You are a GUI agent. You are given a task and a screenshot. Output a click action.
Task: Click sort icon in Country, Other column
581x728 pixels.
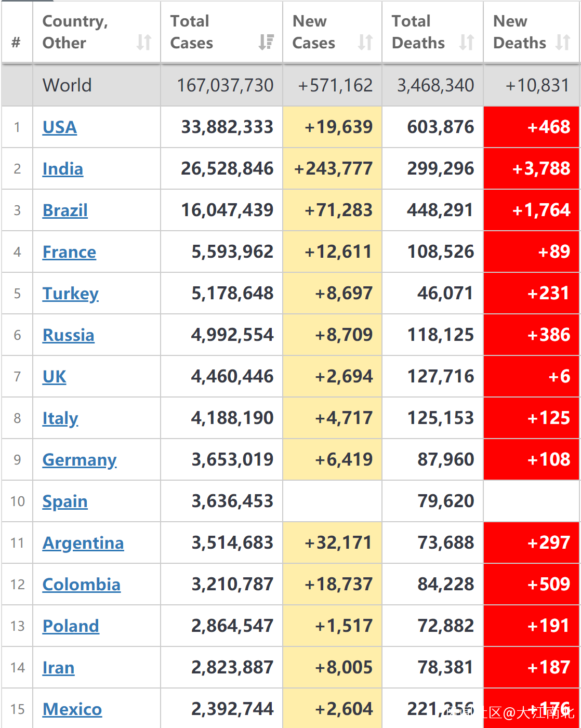click(x=143, y=42)
